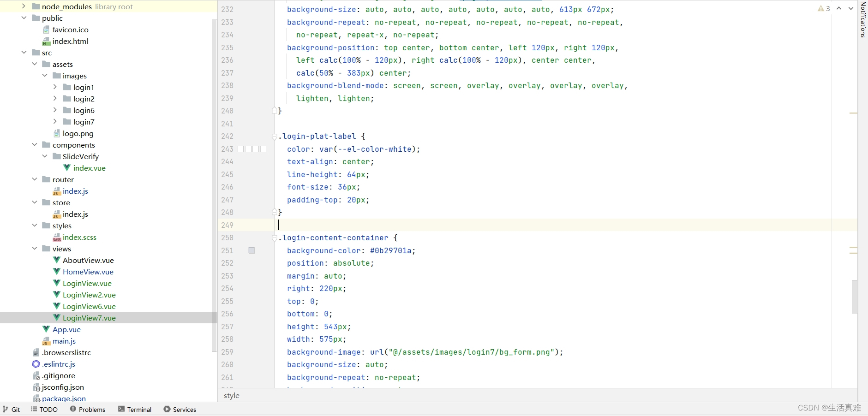Open the TODO tool window
Viewport: 868px width, 416px height.
[x=44, y=410]
